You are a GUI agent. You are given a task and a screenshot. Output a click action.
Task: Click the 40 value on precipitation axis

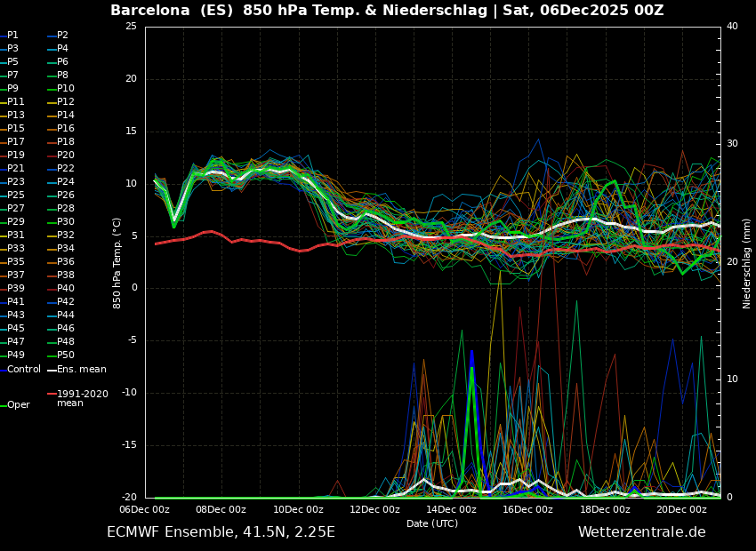(732, 27)
